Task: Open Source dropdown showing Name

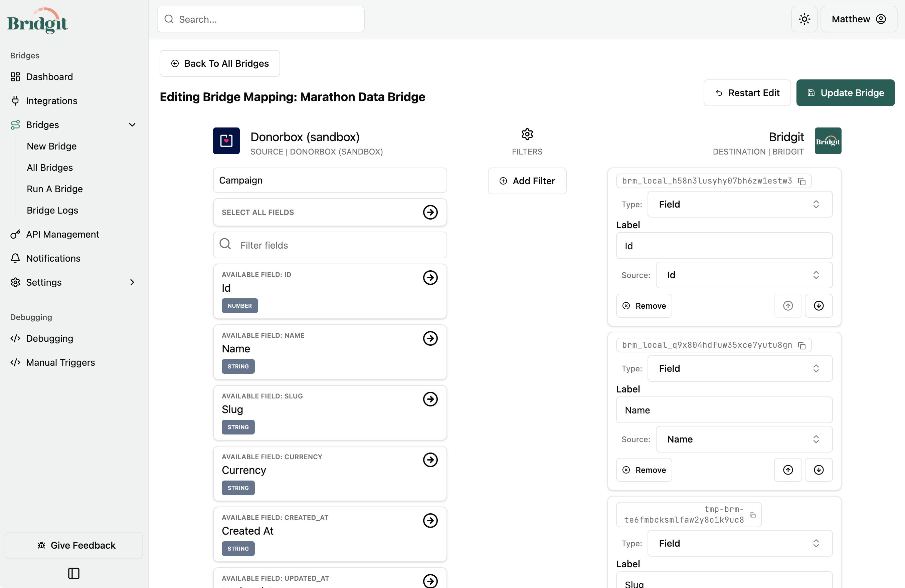Action: tap(744, 439)
